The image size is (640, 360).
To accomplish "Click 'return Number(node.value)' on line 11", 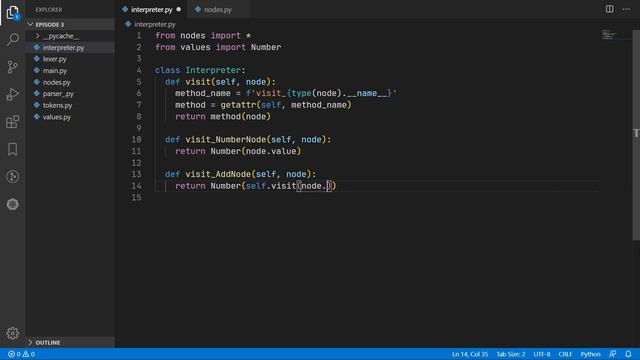I will click(238, 151).
